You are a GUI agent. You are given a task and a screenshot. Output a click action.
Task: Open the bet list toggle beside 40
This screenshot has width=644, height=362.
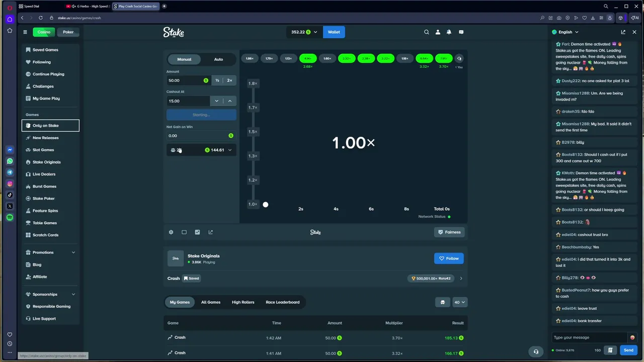click(x=443, y=302)
